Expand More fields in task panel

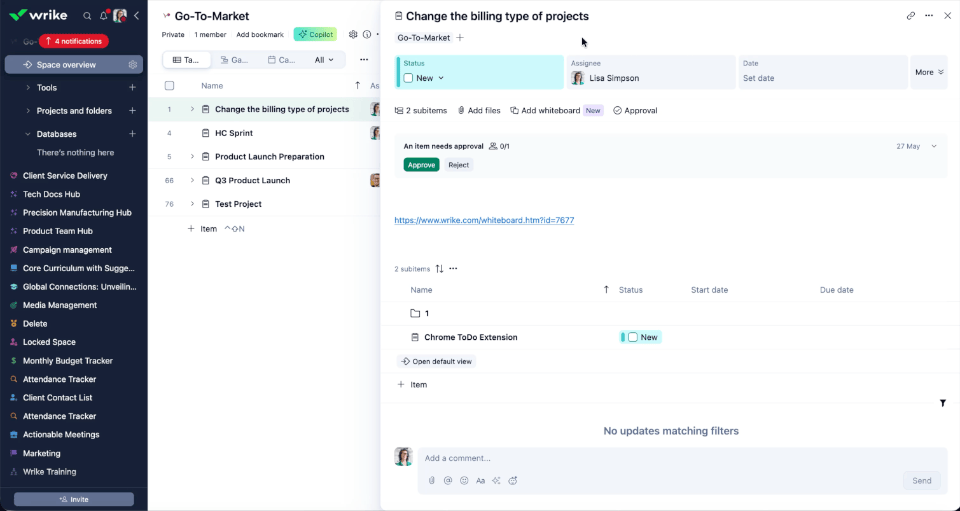pos(929,72)
